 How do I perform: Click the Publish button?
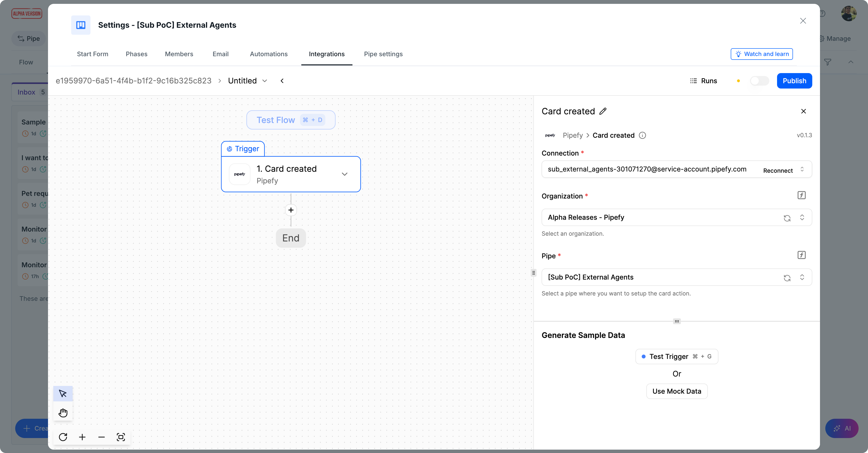click(794, 81)
